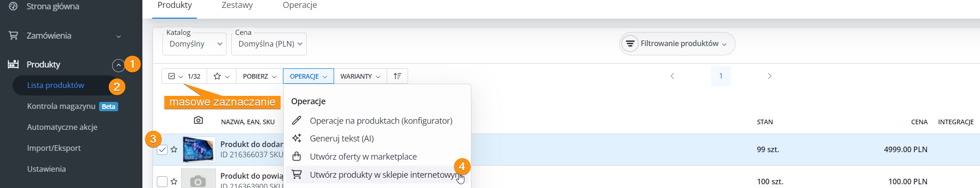This screenshot has width=980, height=188.
Task: Click the Filtrowanie produktów filter icon
Action: point(630,44)
